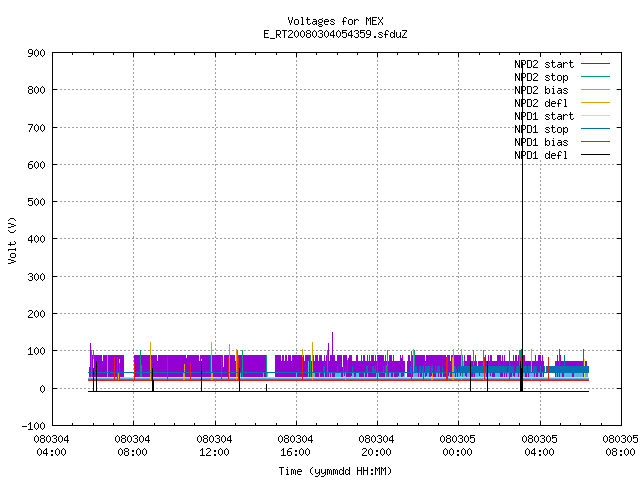Click the 'NPD2 bias' legend label
The image size is (640, 480).
(541, 90)
